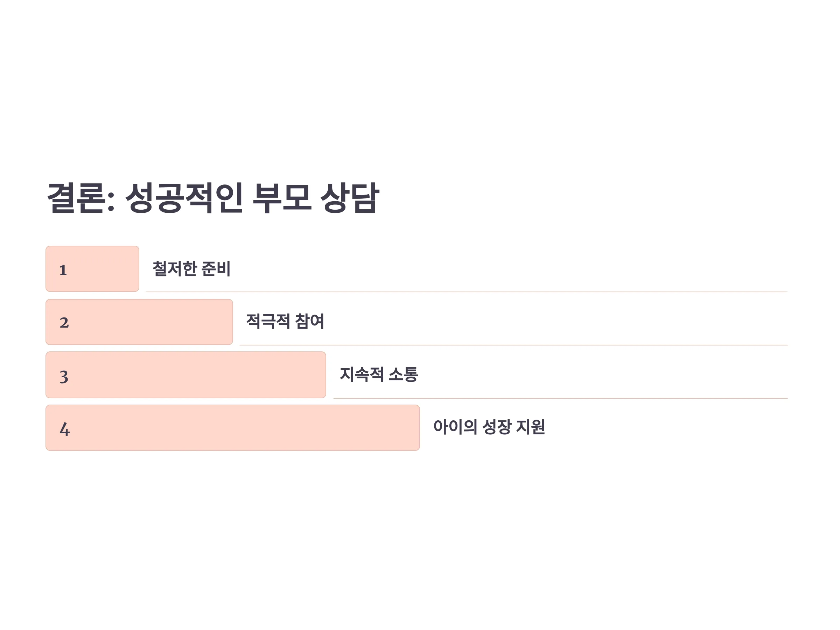The width and height of the screenshot is (840, 630).
Task: Select the pink bar for step 2
Action: tap(139, 322)
